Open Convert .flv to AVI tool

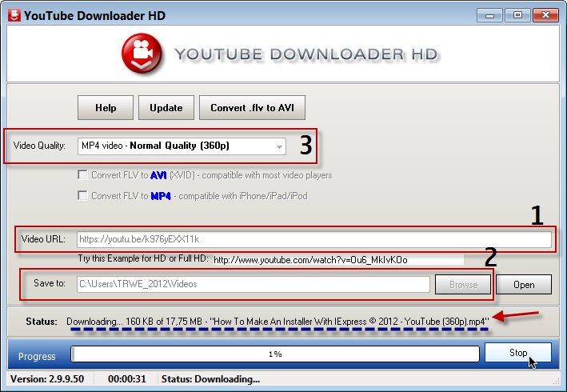tap(253, 108)
